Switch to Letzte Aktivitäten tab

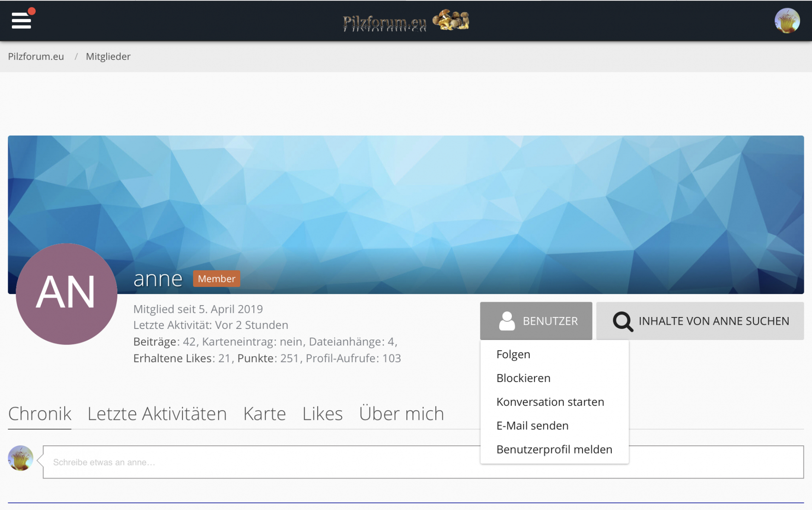pyautogui.click(x=157, y=414)
